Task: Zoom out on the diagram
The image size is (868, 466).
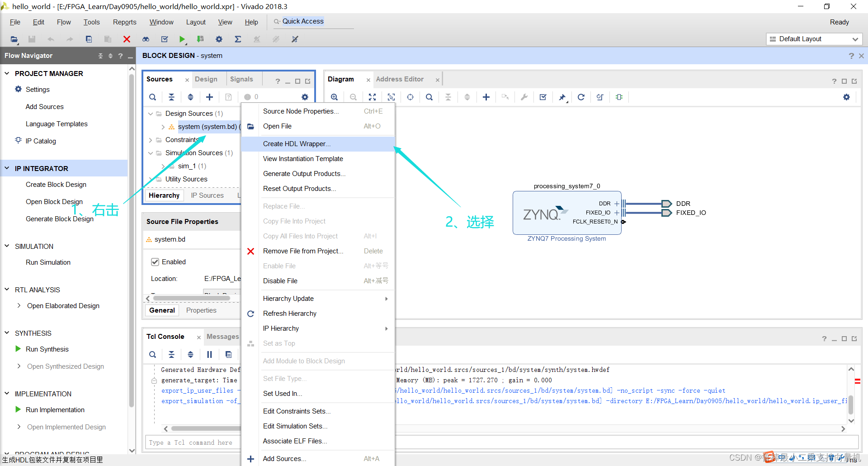Action: [x=353, y=97]
